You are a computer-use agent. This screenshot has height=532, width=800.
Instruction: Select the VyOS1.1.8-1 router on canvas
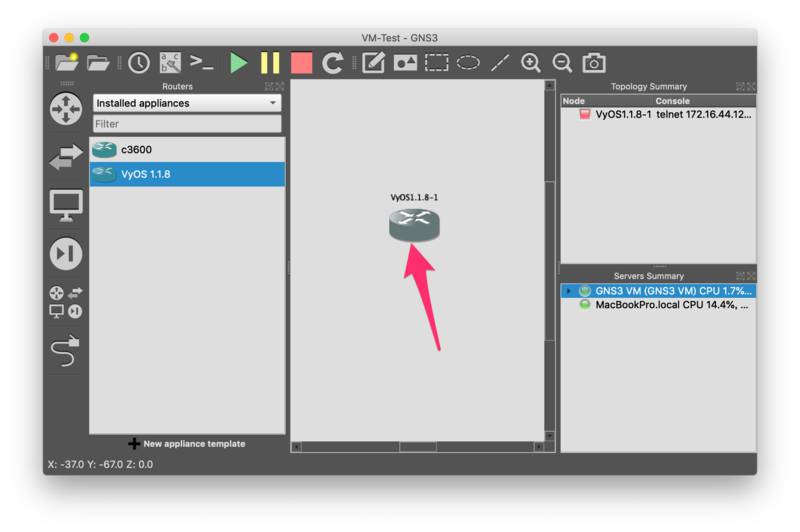click(x=414, y=225)
